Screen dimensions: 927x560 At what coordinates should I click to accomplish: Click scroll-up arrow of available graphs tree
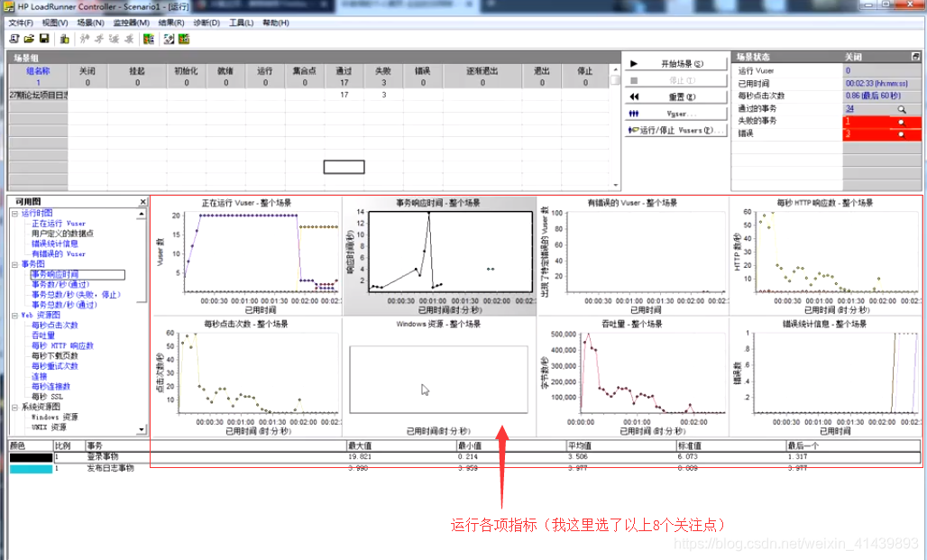point(142,214)
